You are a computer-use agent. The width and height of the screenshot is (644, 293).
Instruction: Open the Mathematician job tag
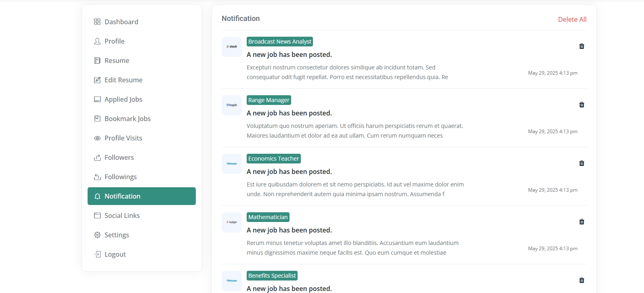[268, 217]
